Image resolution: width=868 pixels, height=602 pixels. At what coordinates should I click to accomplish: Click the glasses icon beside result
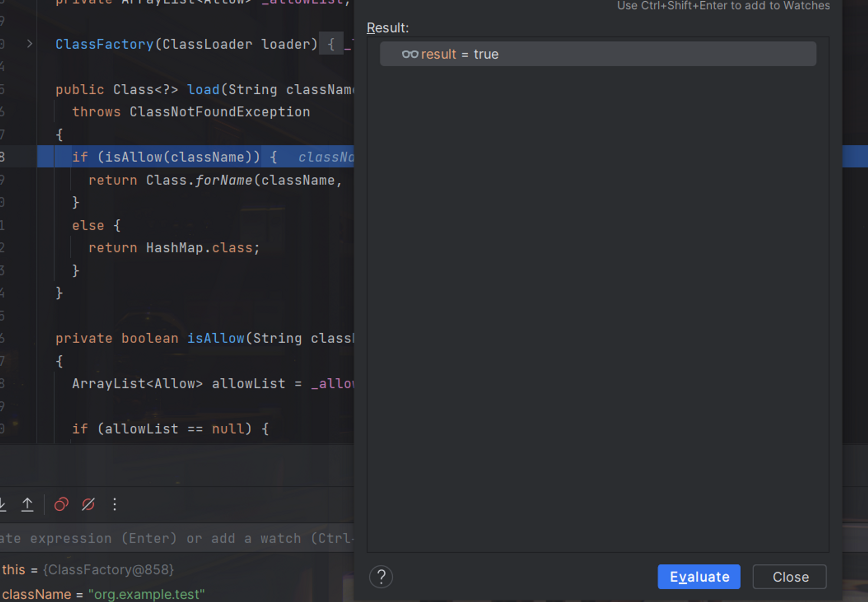(410, 54)
